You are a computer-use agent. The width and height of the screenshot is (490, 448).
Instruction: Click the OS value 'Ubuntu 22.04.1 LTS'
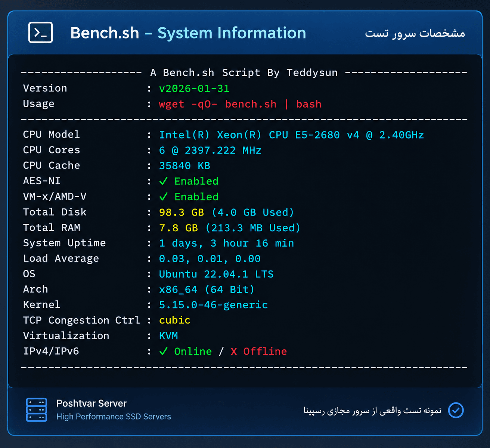pos(216,274)
